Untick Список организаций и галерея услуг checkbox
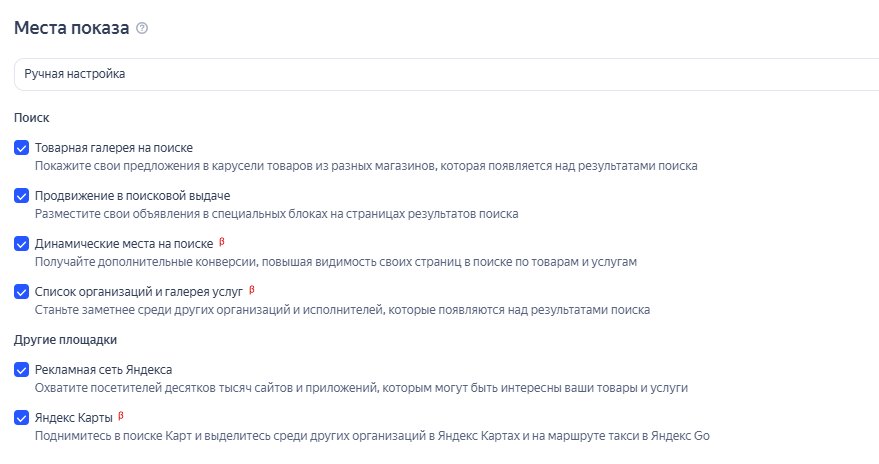This screenshot has height=464, width=879. click(22, 292)
